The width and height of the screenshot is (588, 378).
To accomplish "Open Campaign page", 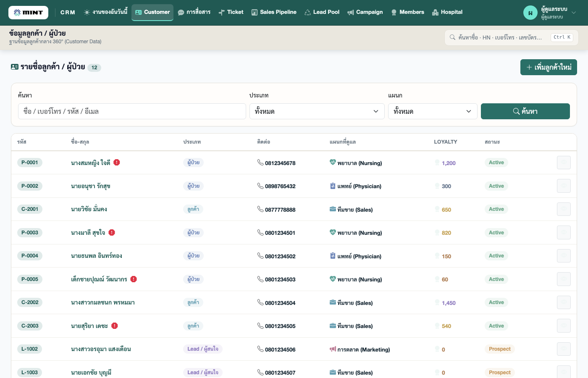I will (365, 12).
